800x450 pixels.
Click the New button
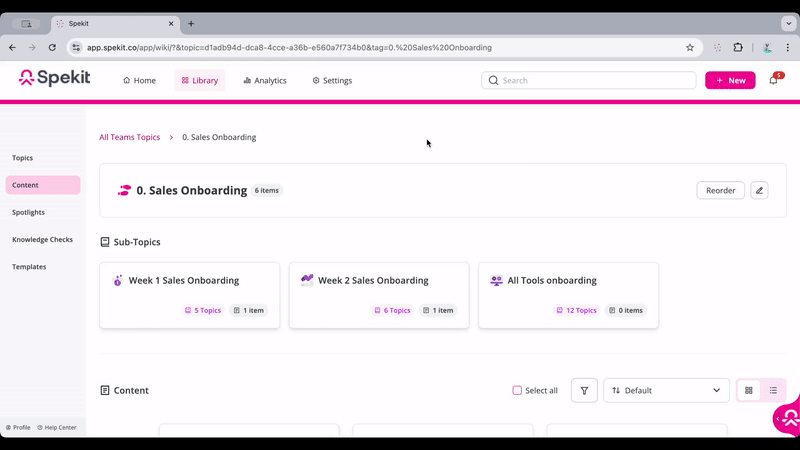pyautogui.click(x=730, y=80)
